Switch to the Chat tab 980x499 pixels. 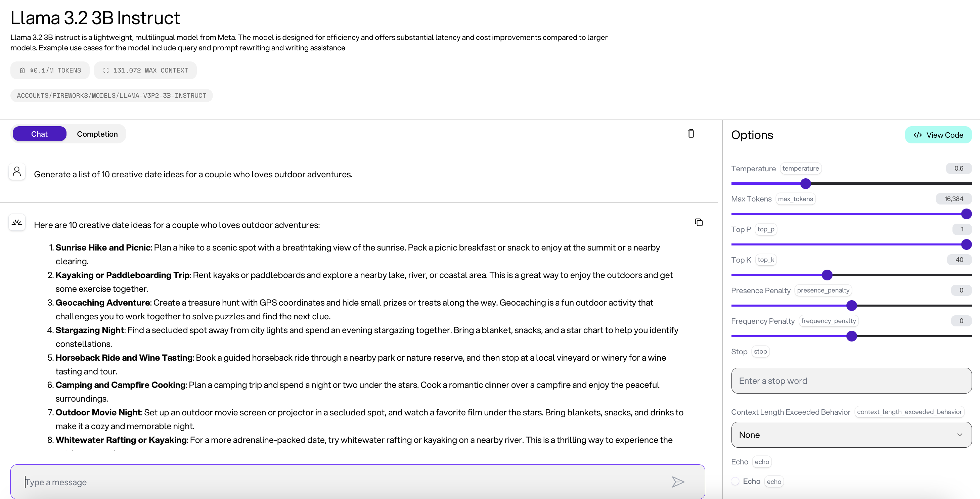tap(40, 134)
